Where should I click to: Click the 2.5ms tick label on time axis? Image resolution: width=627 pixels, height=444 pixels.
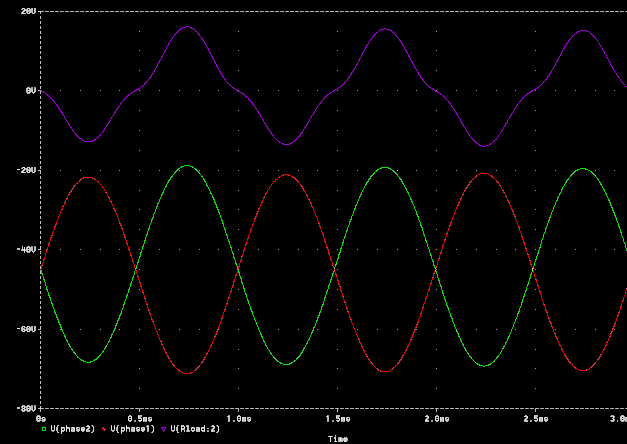(x=536, y=417)
